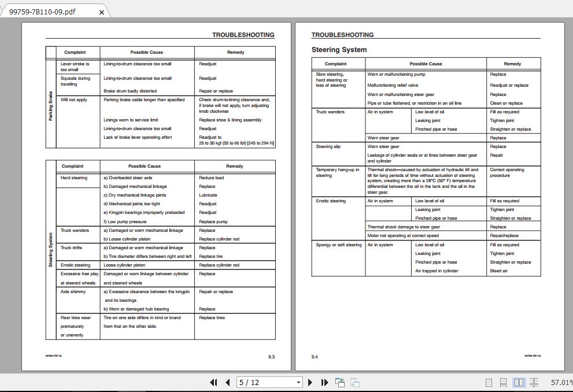573x392 pixels.
Task: Select the 99759-7B110-09.pdf tab
Action: [x=42, y=12]
